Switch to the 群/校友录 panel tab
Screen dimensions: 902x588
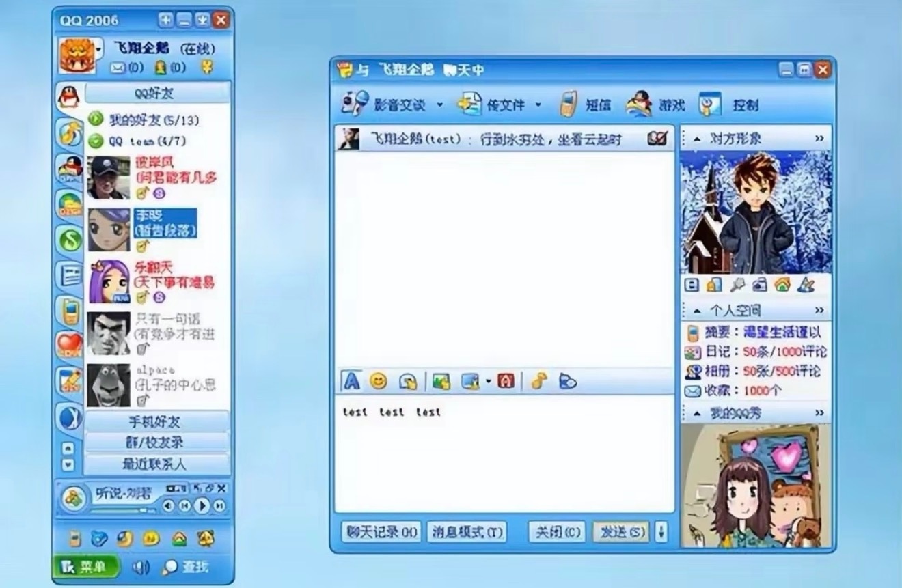pyautogui.click(x=157, y=443)
